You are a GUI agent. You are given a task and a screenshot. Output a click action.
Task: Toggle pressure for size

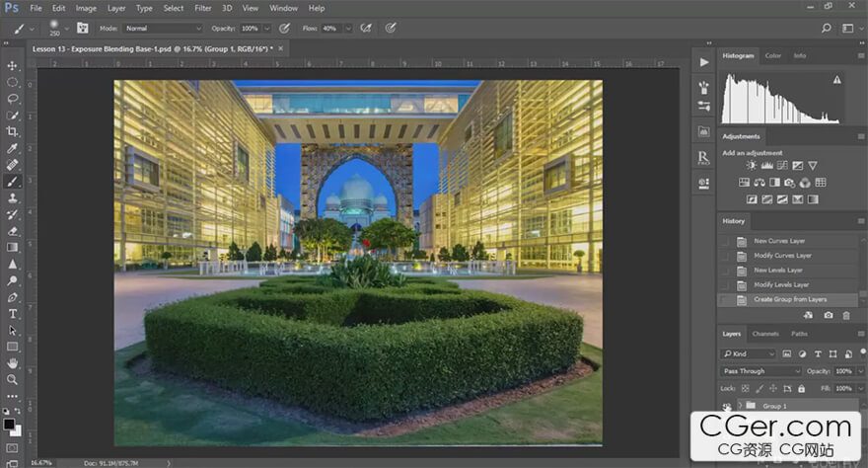point(391,29)
